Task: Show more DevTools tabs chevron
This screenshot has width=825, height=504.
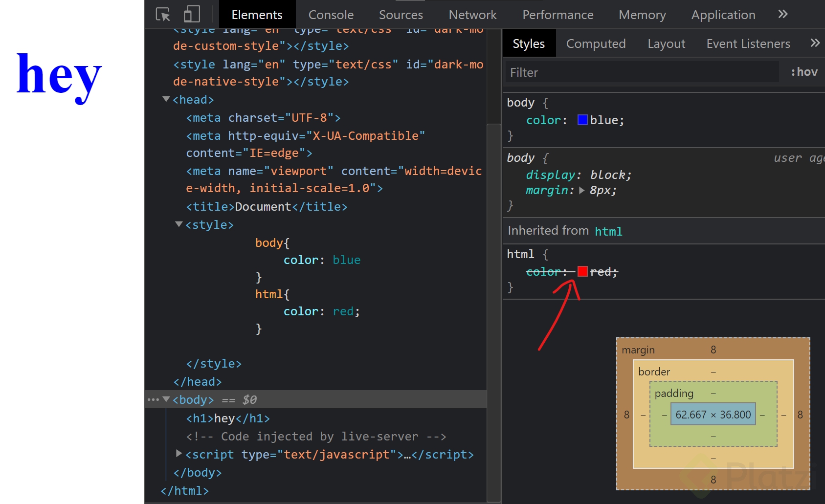Action: pyautogui.click(x=783, y=14)
